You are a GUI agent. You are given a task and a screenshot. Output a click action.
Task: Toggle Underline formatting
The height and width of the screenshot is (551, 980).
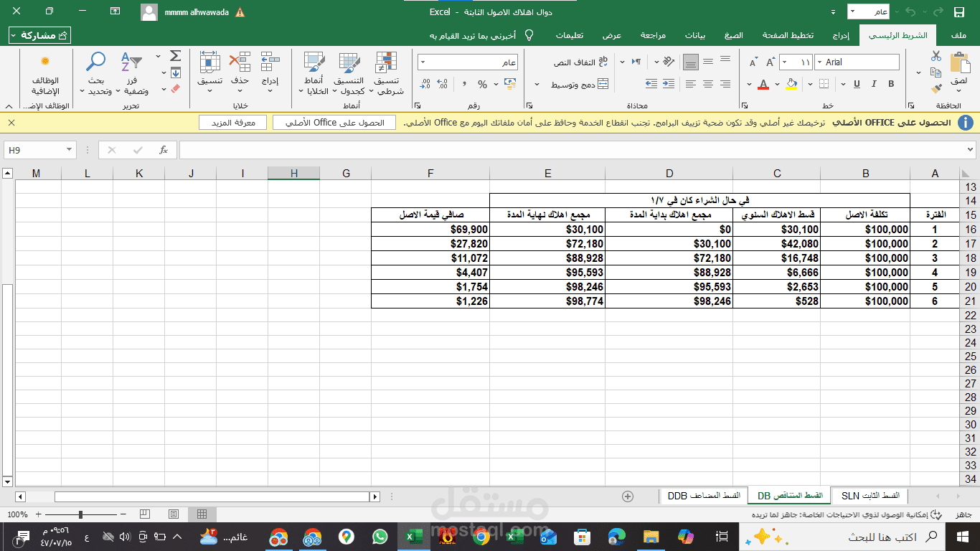point(856,85)
